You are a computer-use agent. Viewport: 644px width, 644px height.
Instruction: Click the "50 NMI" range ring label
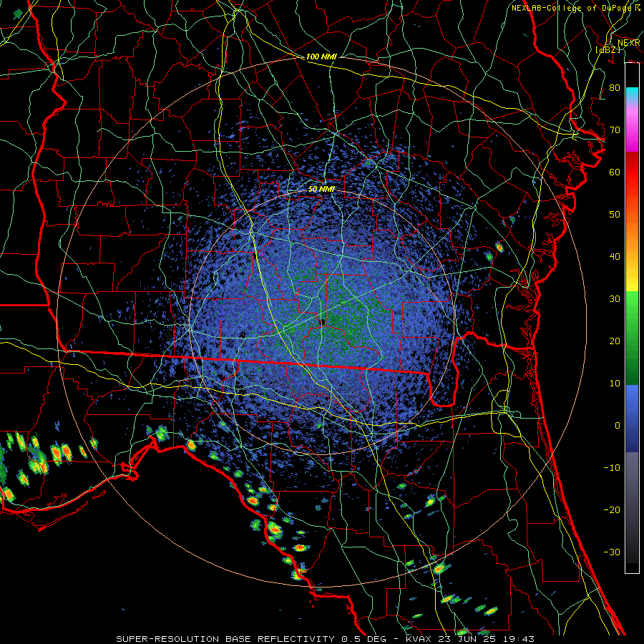tap(321, 190)
